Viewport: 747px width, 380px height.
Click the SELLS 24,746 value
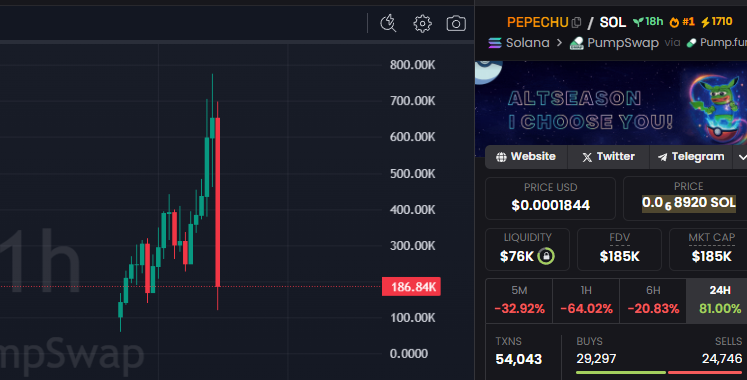722,359
